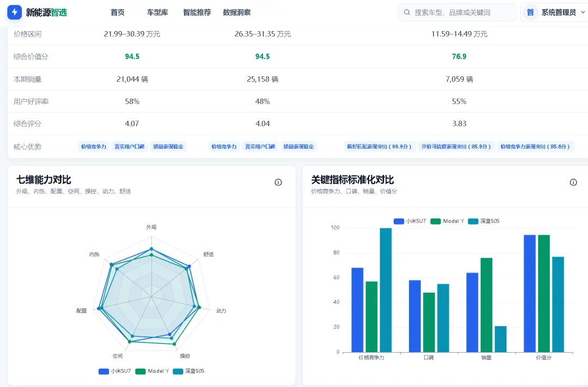Toggle 深蓝S05 in the radar chart legend
Screen dimensions: 588x387
pos(188,371)
